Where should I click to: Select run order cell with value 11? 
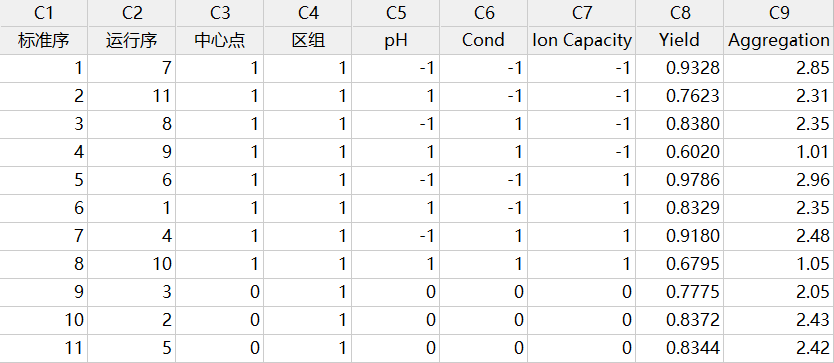131,96
